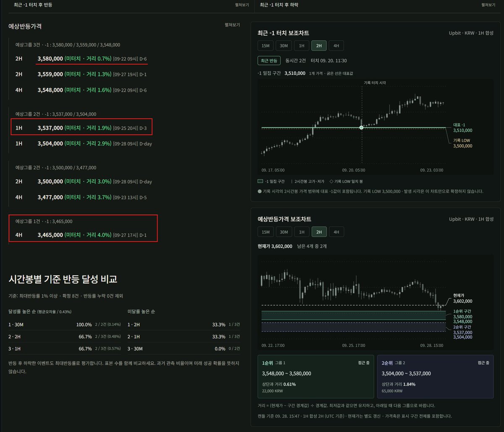The image size is (504, 432).
Task: Click the 남은 4개 중 2개 label
Action: [312, 246]
